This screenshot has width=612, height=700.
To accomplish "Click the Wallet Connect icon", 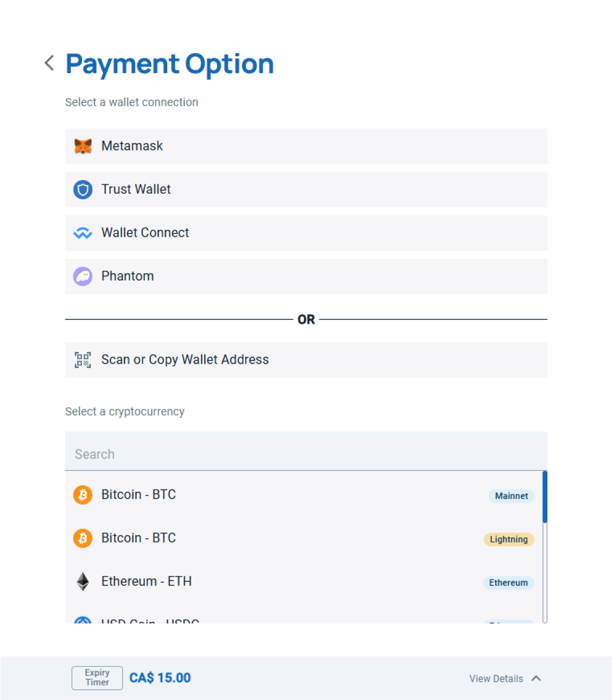I will click(x=83, y=233).
